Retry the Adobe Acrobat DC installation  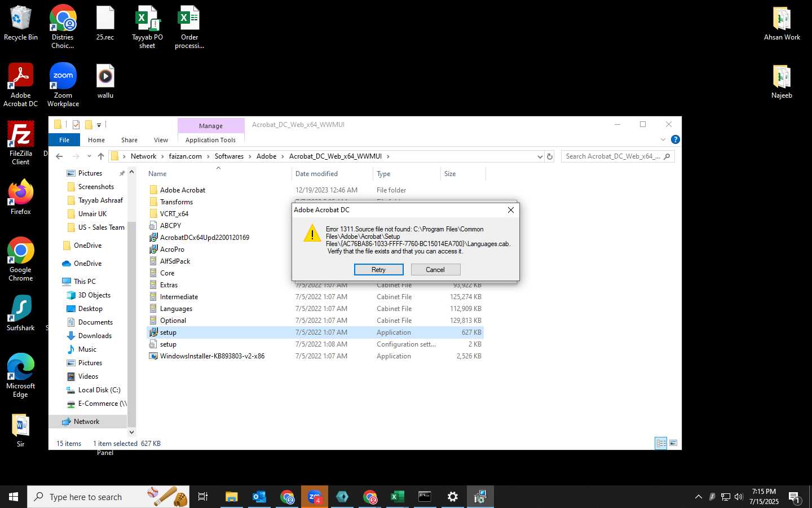378,270
